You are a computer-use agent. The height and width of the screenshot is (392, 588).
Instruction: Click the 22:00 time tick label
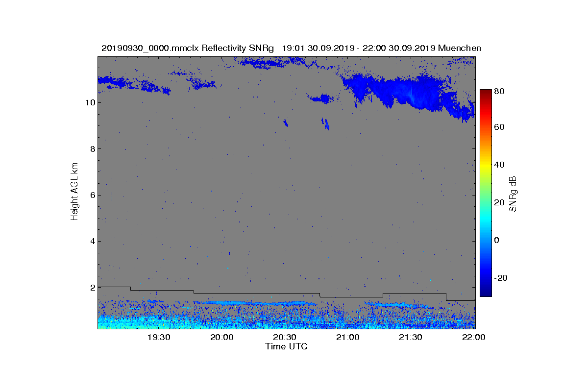[473, 337]
